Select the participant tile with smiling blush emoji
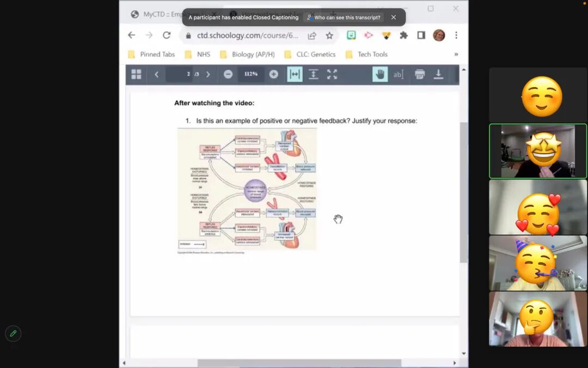Viewport: 588px width, 368px height. [538, 95]
